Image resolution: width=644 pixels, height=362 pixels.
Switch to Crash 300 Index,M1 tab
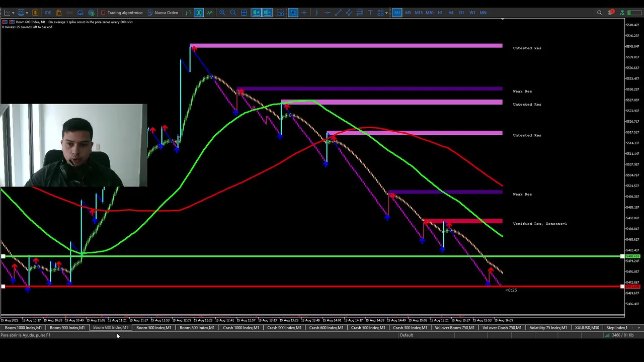click(x=410, y=328)
